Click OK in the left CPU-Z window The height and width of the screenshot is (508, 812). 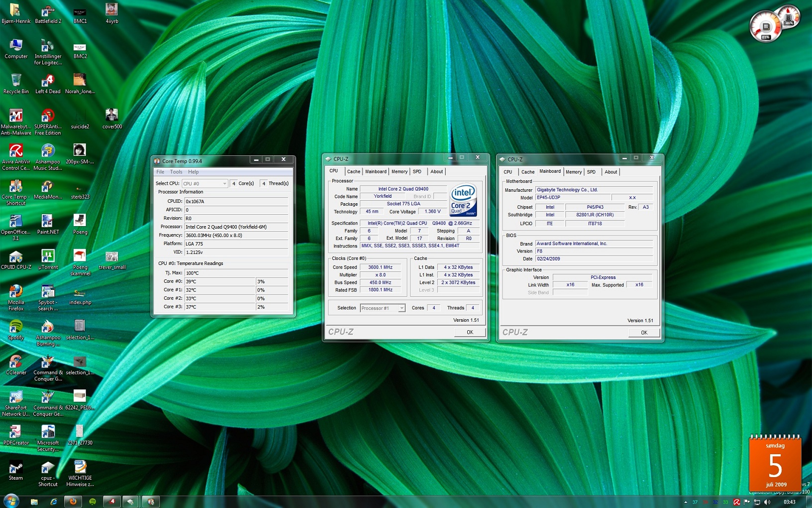click(470, 332)
